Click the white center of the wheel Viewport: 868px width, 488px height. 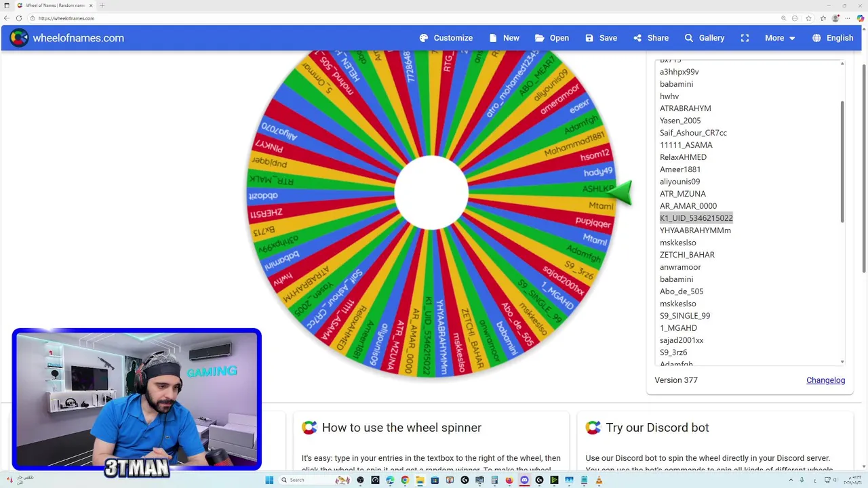[431, 193]
